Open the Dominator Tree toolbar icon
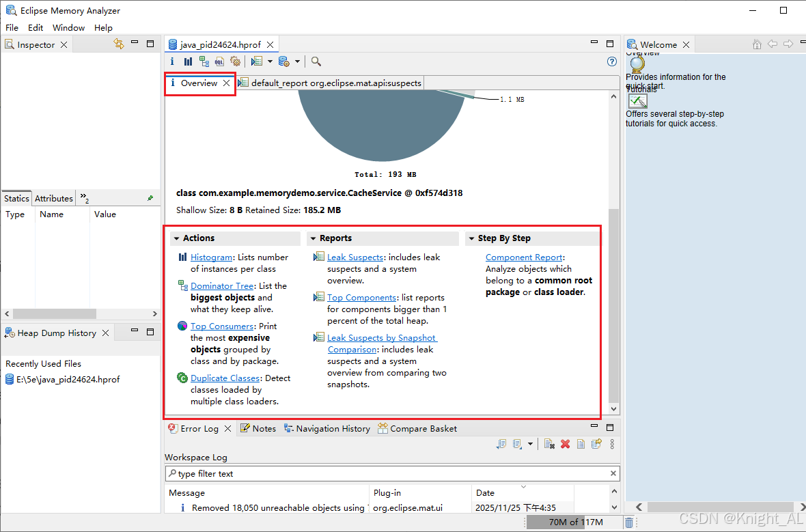The width and height of the screenshot is (806, 532). pyautogui.click(x=204, y=61)
